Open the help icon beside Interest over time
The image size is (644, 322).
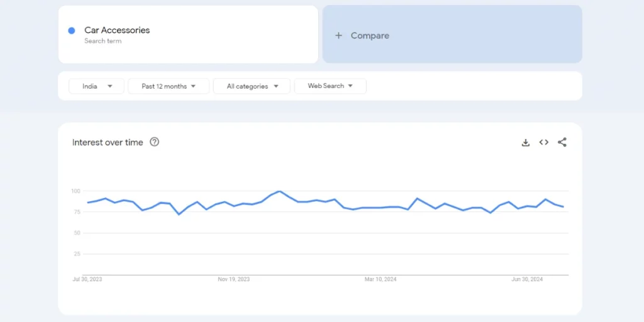coord(154,142)
